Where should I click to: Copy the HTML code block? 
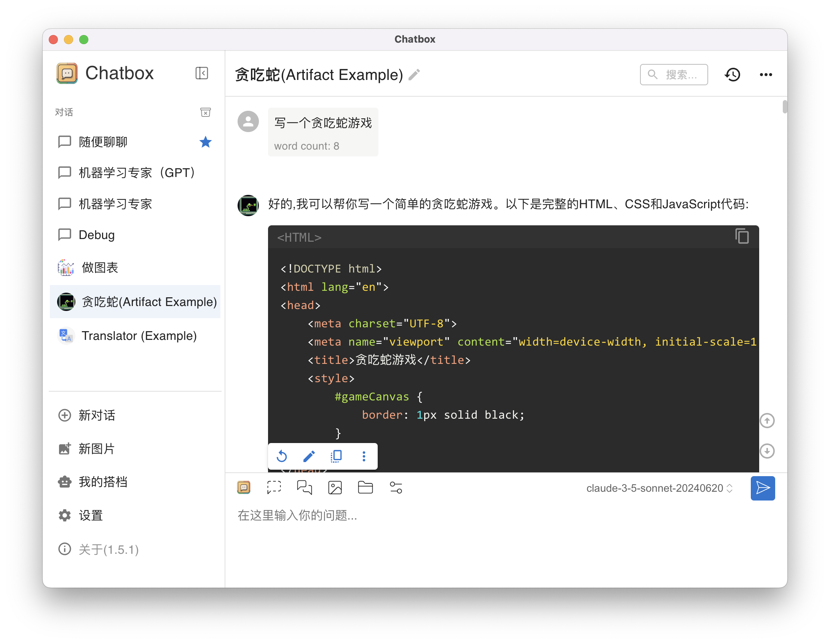point(742,236)
